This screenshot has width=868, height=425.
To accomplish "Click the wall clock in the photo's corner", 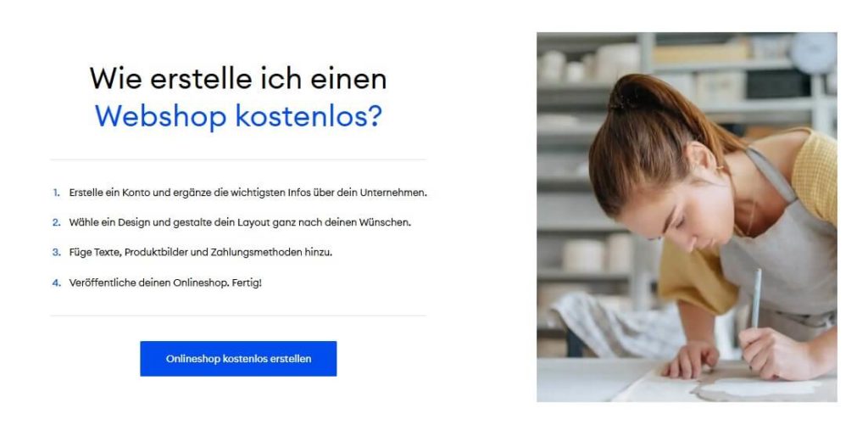I will [x=813, y=53].
